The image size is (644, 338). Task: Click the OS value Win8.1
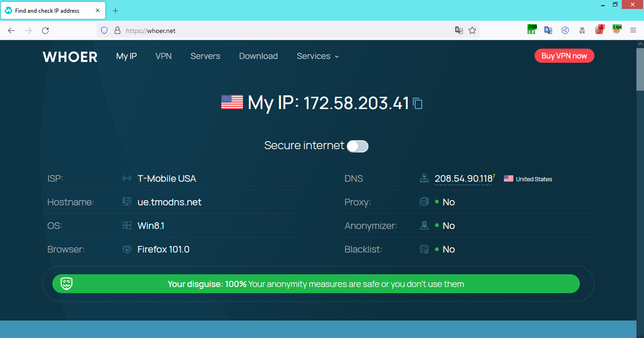[x=151, y=226]
